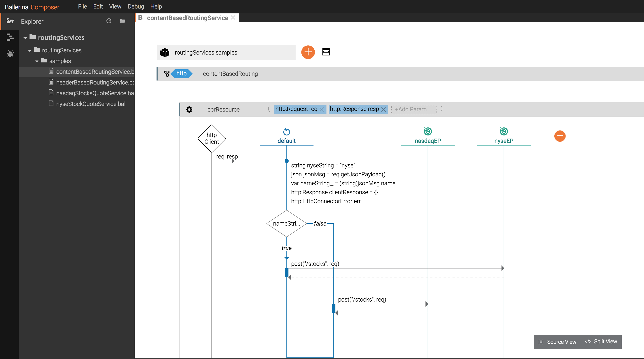Open the debug bug icon in sidebar
The width and height of the screenshot is (644, 359).
click(10, 53)
